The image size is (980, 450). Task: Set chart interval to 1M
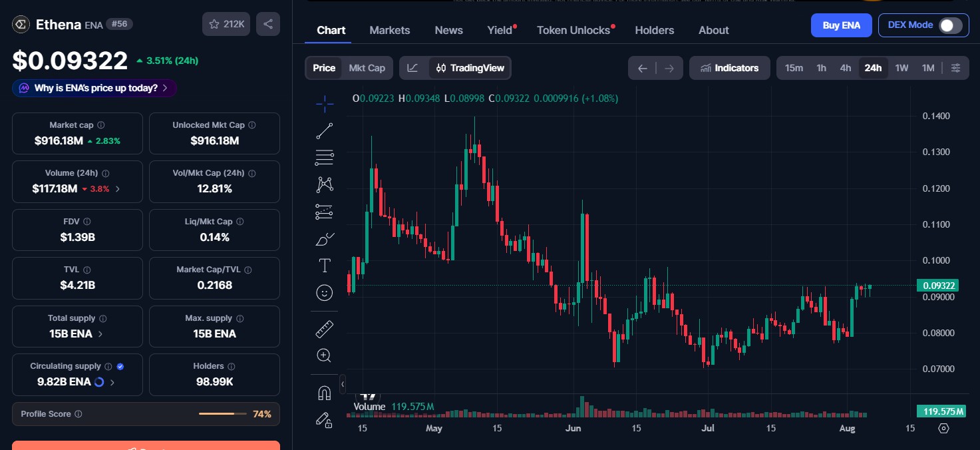[928, 68]
